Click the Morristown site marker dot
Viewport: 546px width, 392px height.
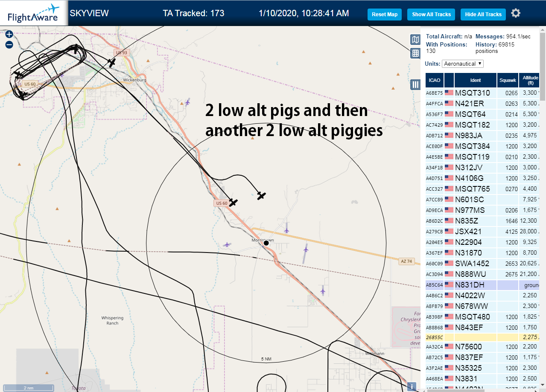266,243
